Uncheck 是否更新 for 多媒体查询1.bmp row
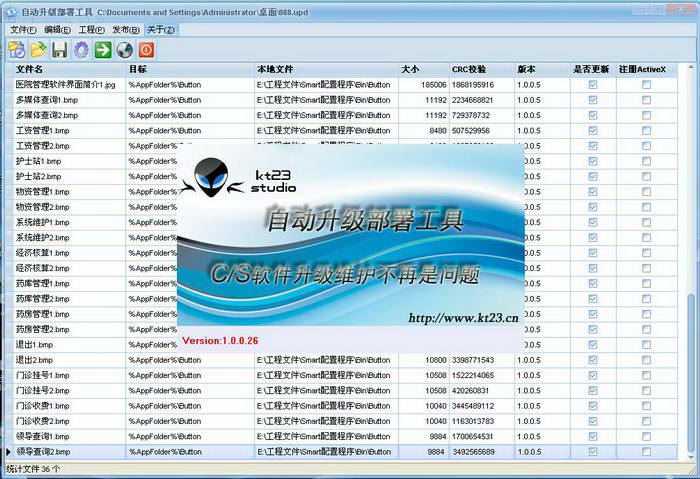Screen dimensions: 700x479 (593, 100)
